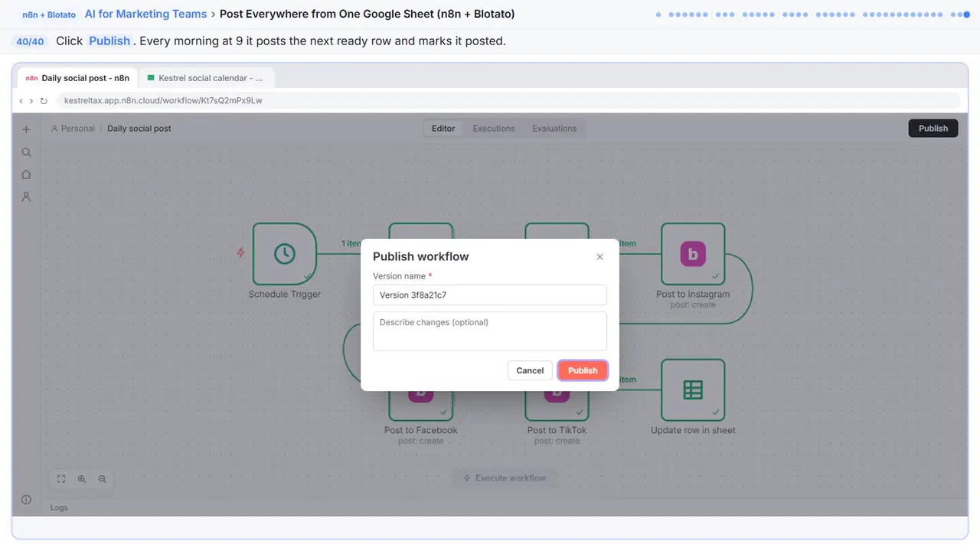The width and height of the screenshot is (980, 551).
Task: Click the browser address bar
Action: pos(508,100)
